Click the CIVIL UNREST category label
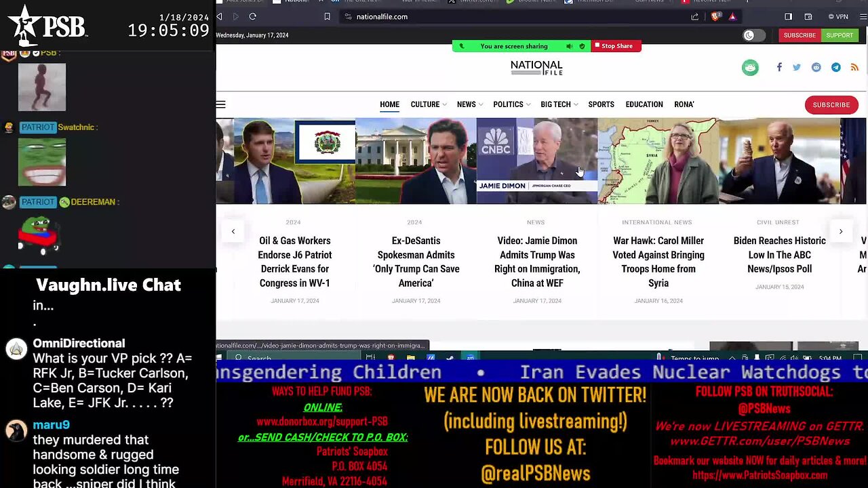The width and height of the screenshot is (868, 488). tap(779, 222)
